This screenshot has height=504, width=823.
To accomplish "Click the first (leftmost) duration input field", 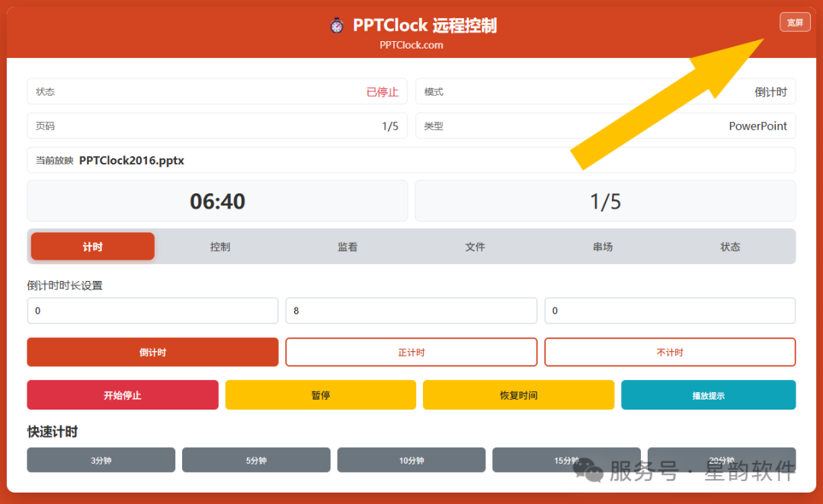I will pyautogui.click(x=152, y=311).
